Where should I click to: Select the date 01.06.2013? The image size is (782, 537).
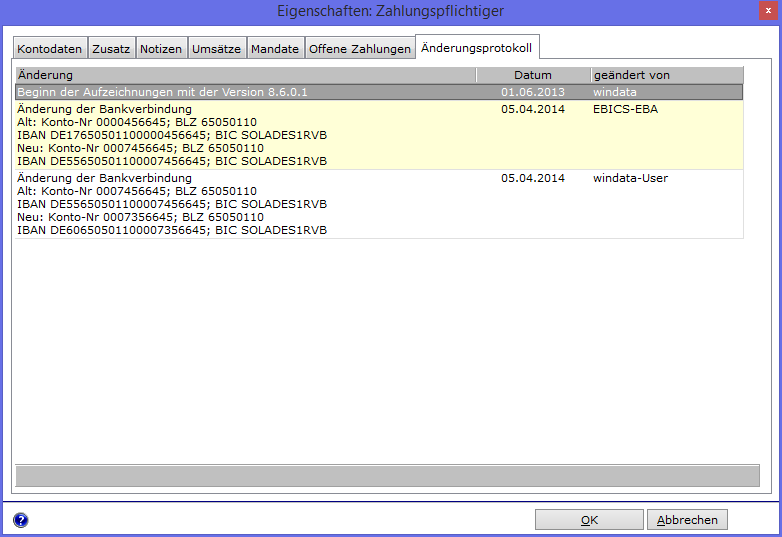[x=533, y=92]
